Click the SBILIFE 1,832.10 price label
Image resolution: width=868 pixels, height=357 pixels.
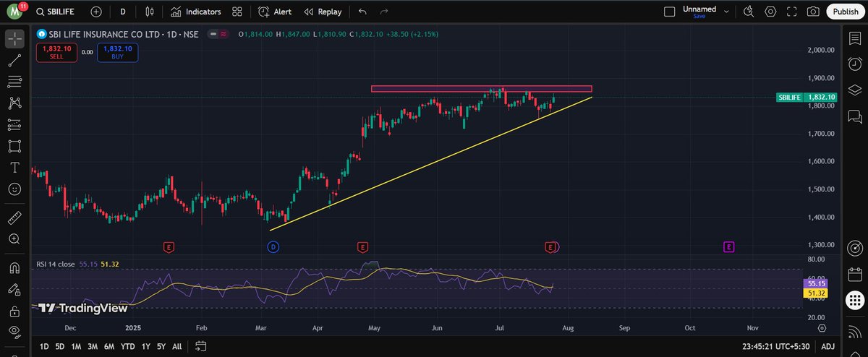pos(807,97)
